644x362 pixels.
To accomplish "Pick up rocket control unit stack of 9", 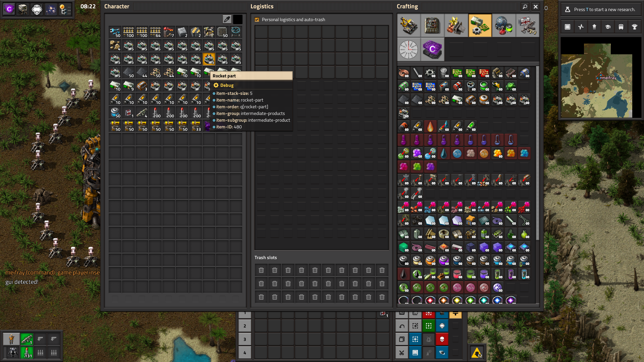I will (x=128, y=86).
